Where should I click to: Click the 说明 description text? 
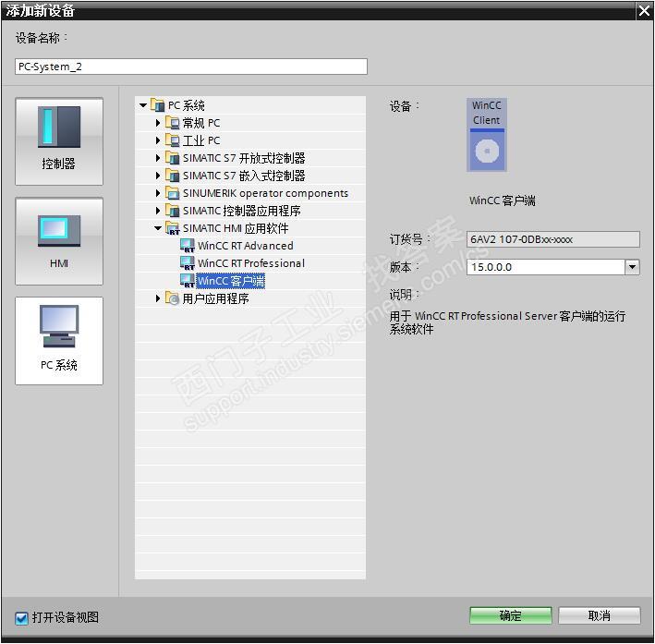tap(507, 322)
